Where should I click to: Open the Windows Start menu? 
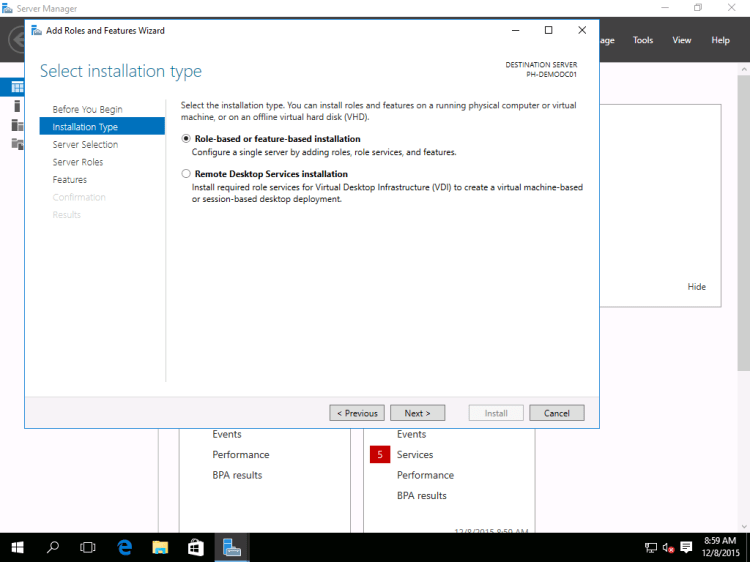pos(18,547)
